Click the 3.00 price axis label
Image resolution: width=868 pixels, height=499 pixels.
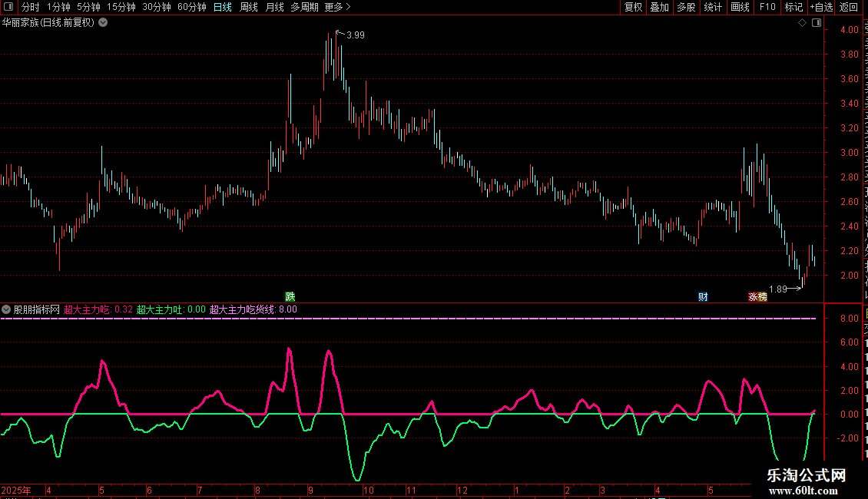tap(850, 153)
